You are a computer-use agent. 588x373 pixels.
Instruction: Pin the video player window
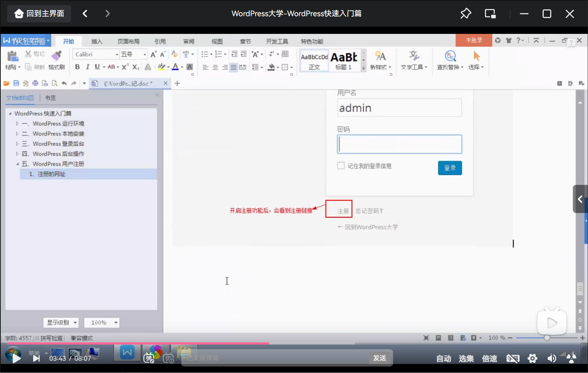465,14
